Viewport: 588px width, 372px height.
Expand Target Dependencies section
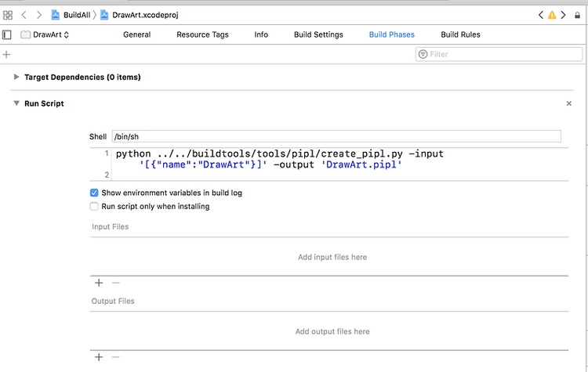pyautogui.click(x=16, y=77)
